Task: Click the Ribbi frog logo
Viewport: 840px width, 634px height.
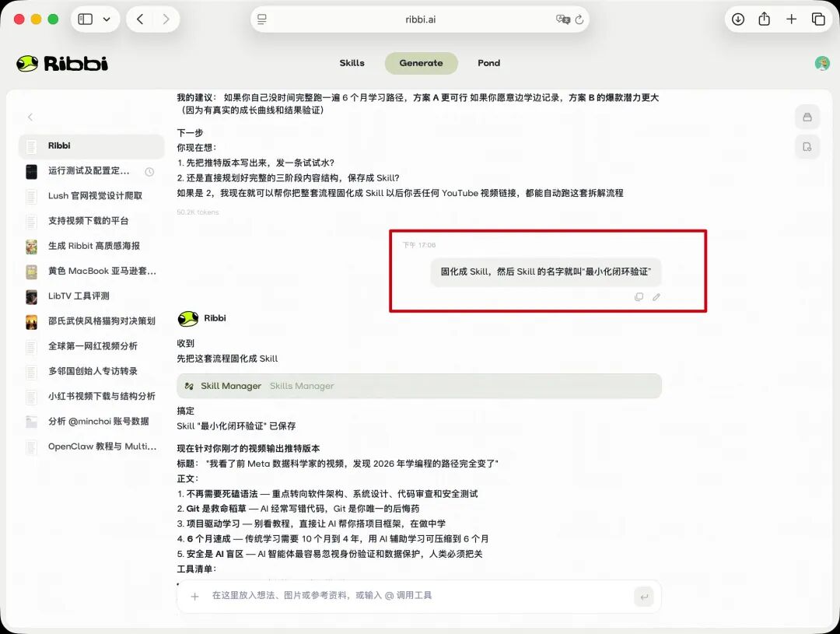Action: tap(28, 62)
